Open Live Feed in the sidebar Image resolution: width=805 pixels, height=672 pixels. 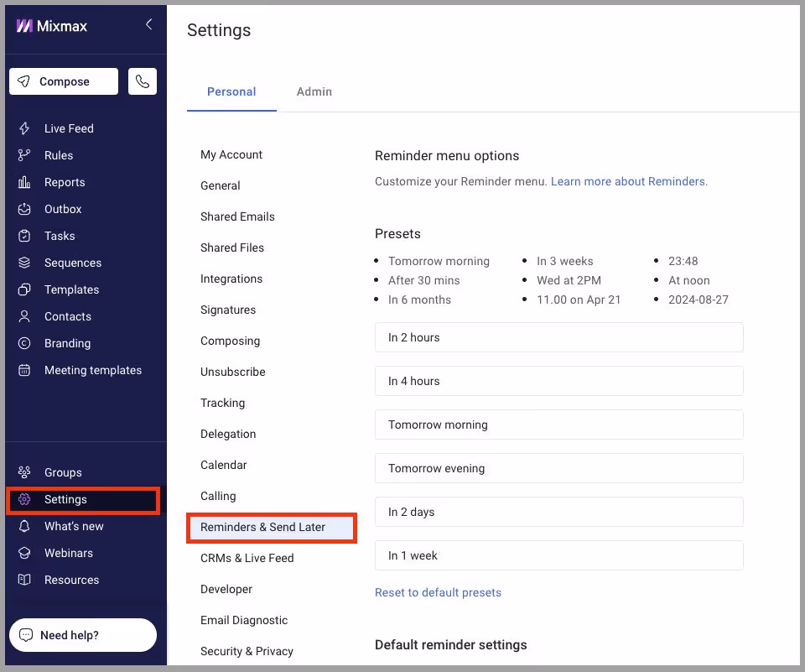(x=69, y=128)
